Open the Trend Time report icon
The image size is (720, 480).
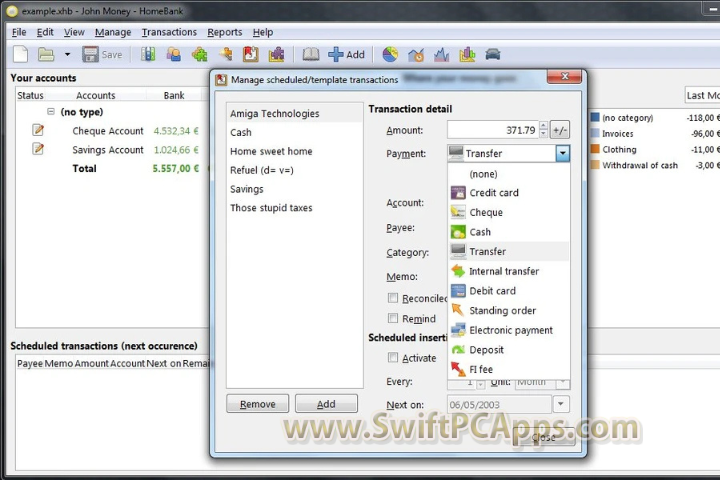416,54
